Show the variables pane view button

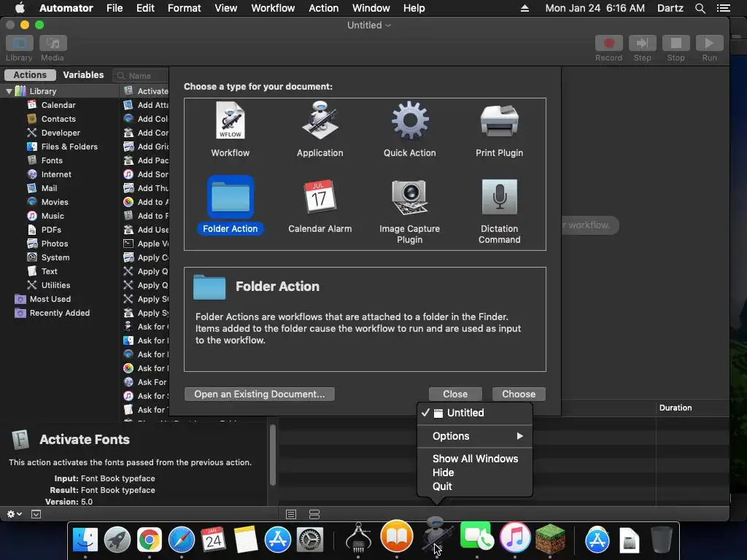coord(314,514)
